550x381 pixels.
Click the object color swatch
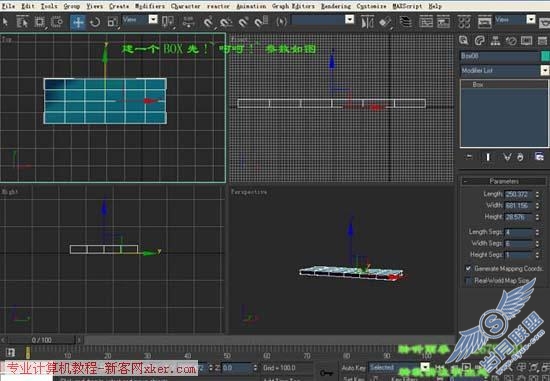pyautogui.click(x=545, y=56)
